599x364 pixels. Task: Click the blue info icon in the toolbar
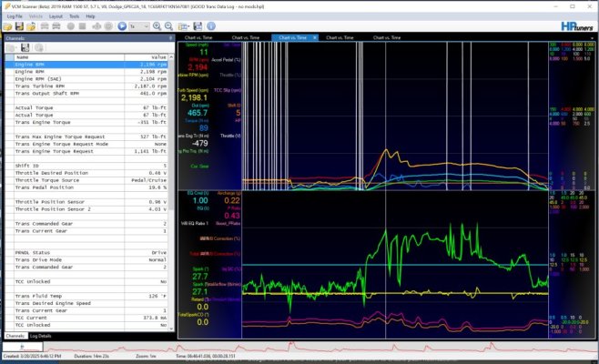coord(211,26)
